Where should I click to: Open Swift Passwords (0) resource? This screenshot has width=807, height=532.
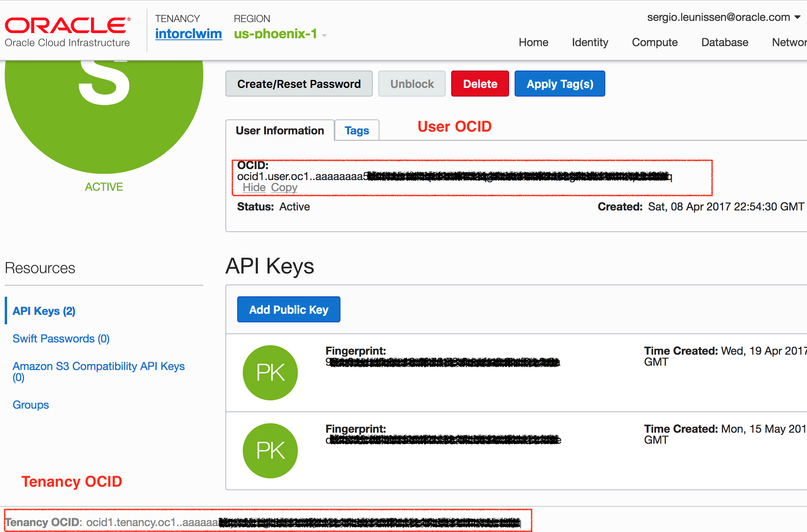[x=61, y=339]
